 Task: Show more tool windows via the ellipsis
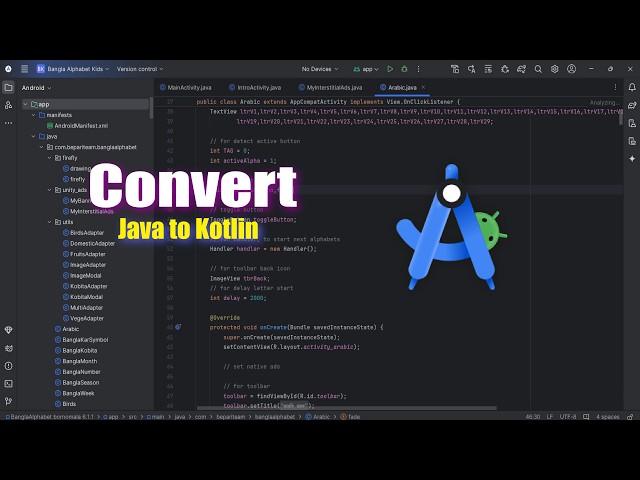pyautogui.click(x=8, y=123)
